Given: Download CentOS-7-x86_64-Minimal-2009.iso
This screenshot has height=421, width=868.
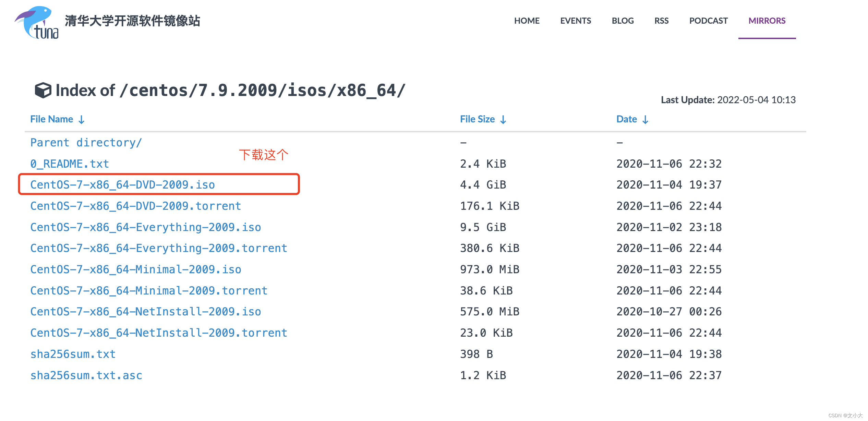Looking at the screenshot, I should (x=136, y=269).
